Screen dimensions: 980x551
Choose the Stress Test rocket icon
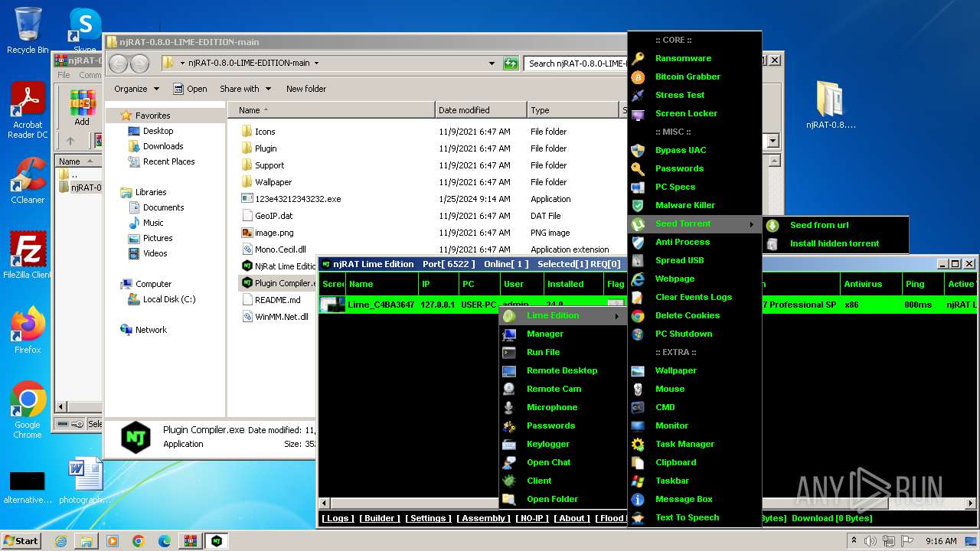(x=638, y=95)
